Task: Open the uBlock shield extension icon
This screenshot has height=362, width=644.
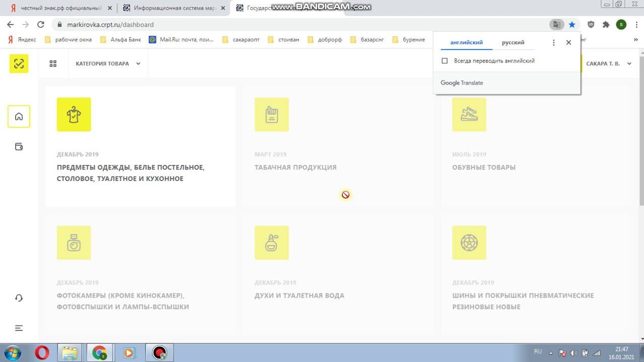Action: coord(591,25)
